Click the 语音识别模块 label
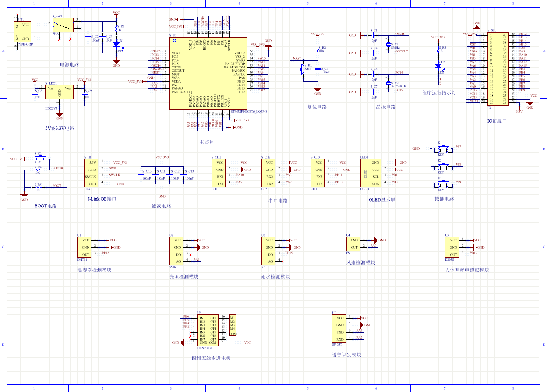Viewport: 547px width, 392px height. [x=346, y=355]
